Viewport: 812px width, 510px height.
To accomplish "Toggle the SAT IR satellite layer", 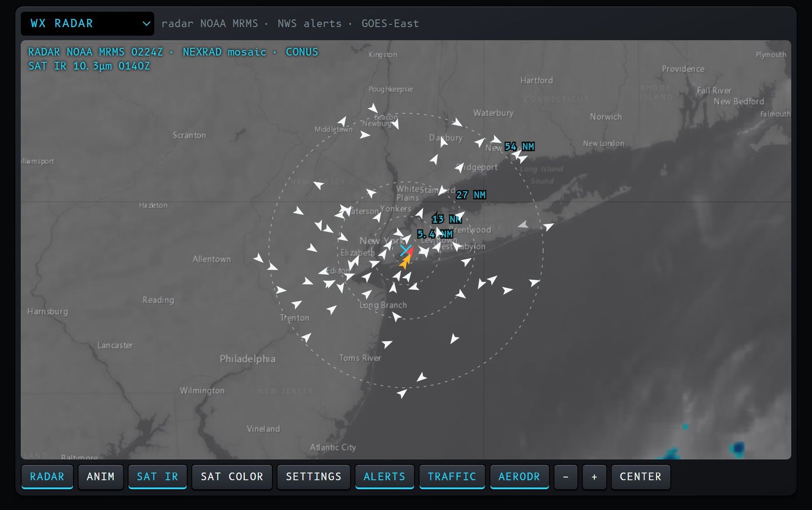I will click(x=157, y=477).
